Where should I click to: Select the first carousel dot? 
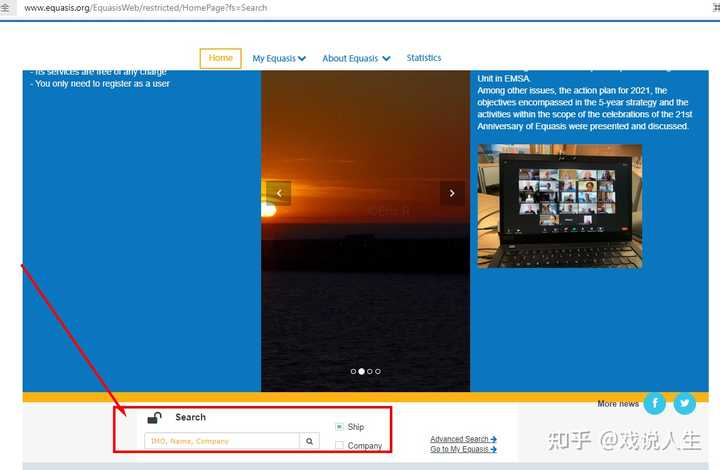(353, 371)
